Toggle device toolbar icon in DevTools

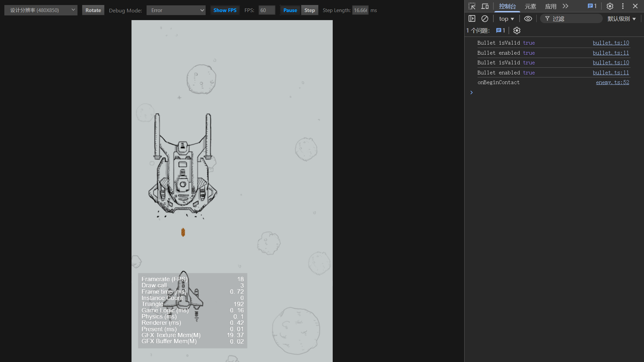tap(485, 6)
